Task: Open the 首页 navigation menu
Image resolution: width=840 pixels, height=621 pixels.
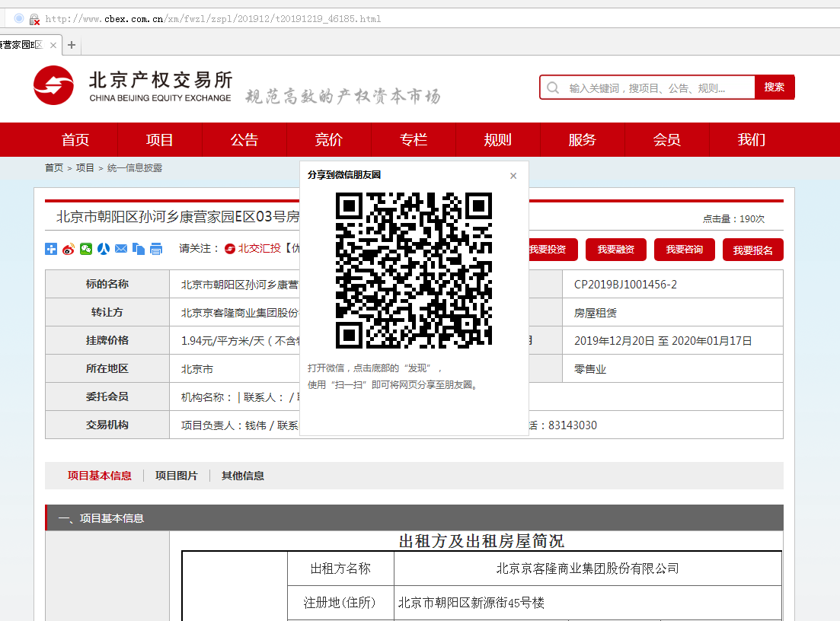Action: point(75,140)
